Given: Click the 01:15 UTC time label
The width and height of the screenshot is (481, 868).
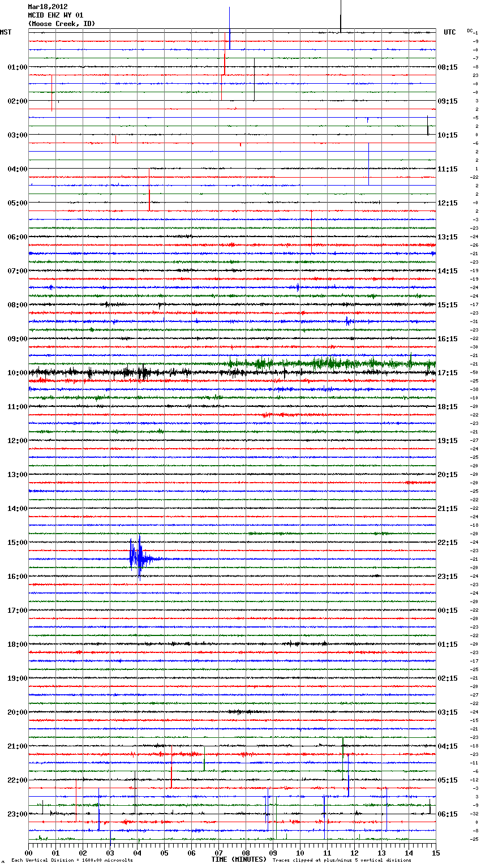Looking at the screenshot, I should pyautogui.click(x=448, y=644).
